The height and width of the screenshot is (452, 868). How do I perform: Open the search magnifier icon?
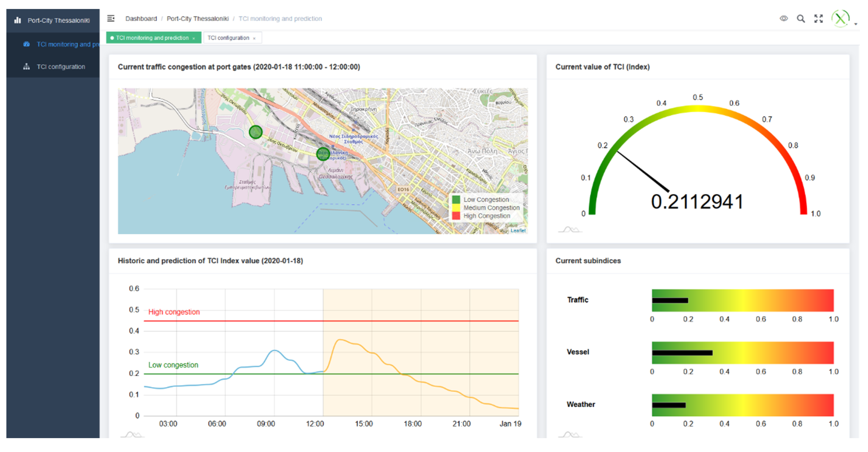tap(801, 19)
